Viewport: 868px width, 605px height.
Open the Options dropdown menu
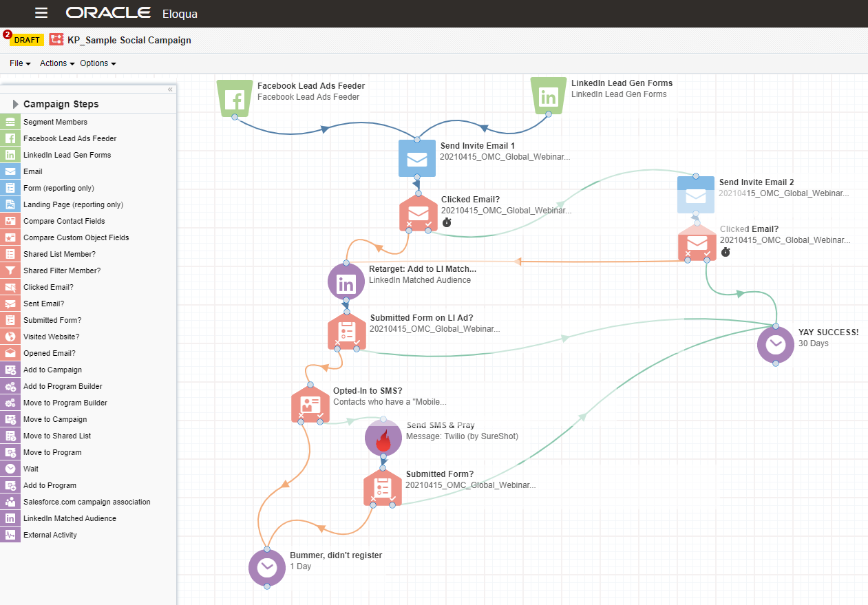tap(98, 63)
